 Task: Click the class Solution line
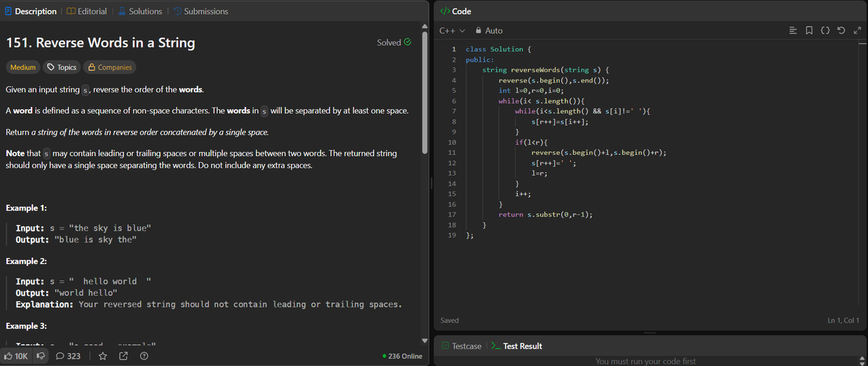499,49
